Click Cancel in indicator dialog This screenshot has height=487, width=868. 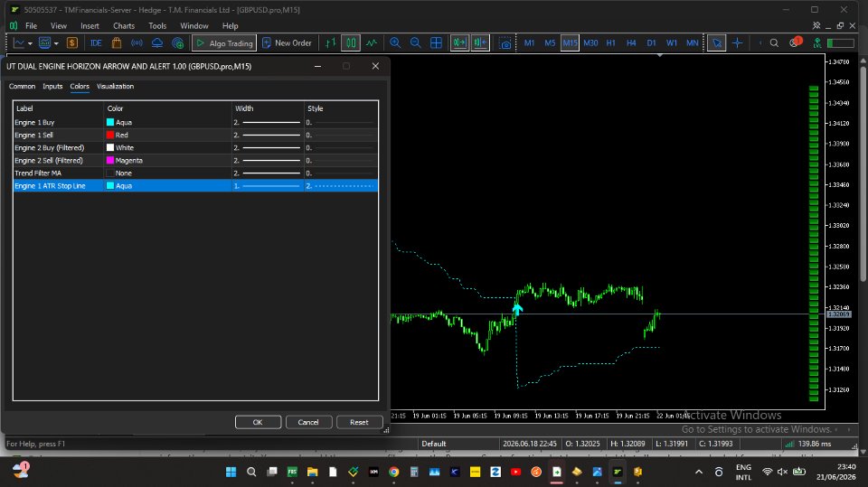[x=308, y=422]
